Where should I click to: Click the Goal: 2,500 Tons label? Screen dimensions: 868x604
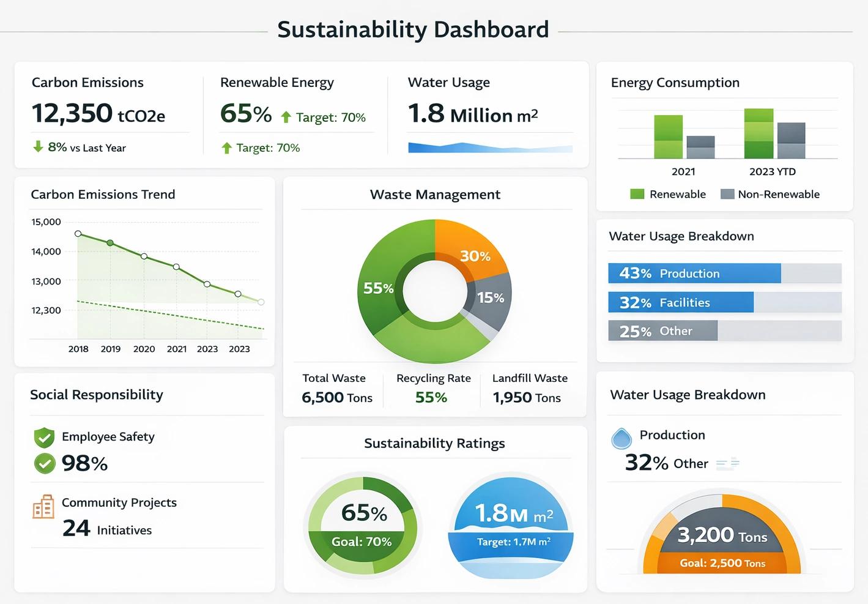[722, 563]
